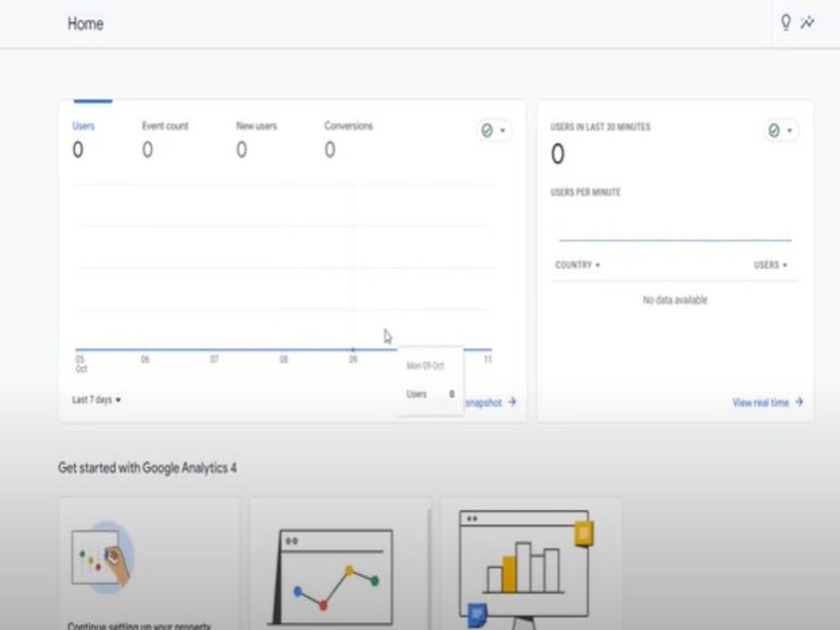Open the Users metric dropdown in realtime table
Screen dimensions: 840x630
coord(770,265)
